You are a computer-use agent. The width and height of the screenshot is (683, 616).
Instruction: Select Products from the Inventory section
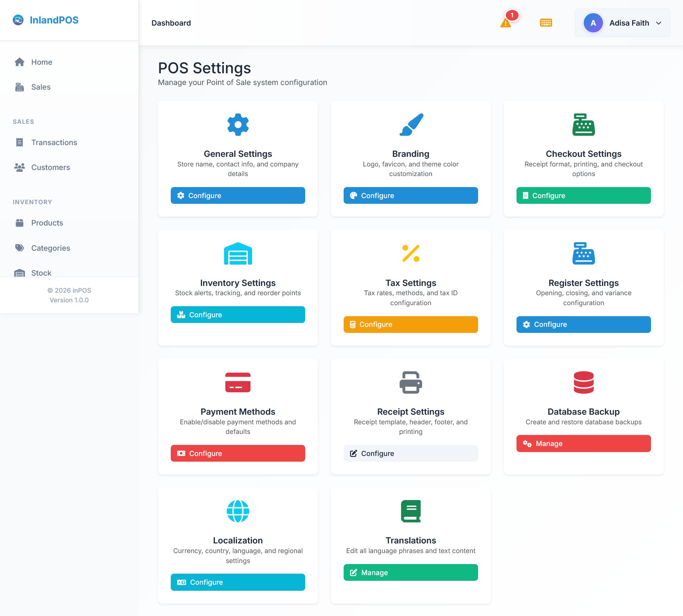coord(47,223)
